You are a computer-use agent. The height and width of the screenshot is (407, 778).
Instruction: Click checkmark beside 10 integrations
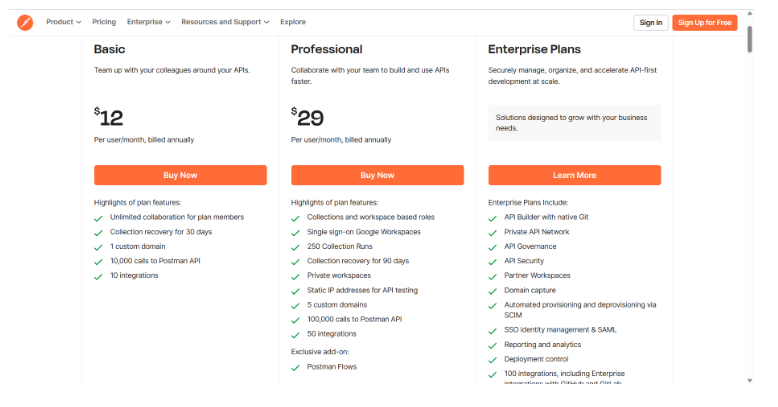[x=98, y=276]
